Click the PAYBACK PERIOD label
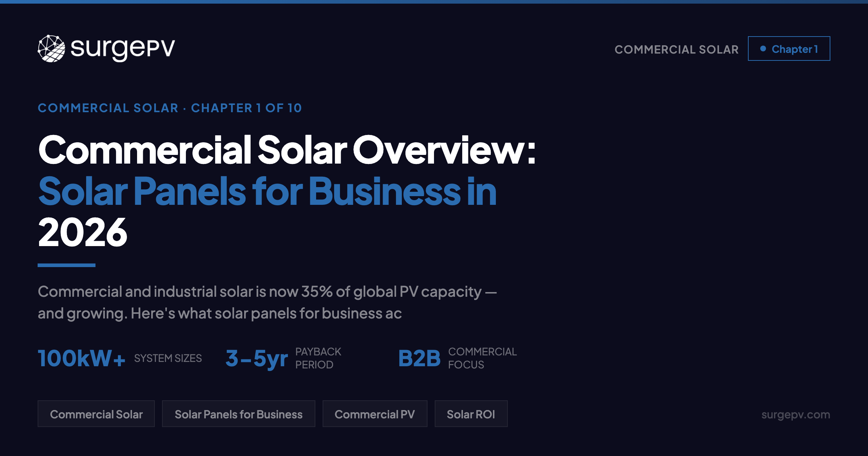The image size is (868, 456). (318, 358)
